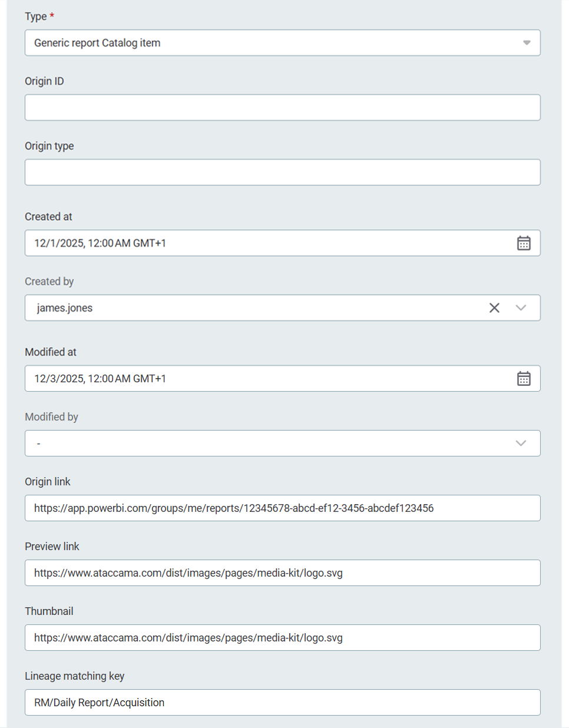Click the Lineage matching key label

click(x=74, y=676)
